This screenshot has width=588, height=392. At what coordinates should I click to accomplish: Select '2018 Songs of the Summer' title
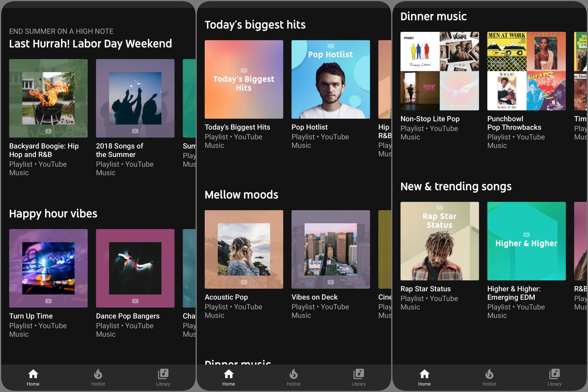(119, 150)
